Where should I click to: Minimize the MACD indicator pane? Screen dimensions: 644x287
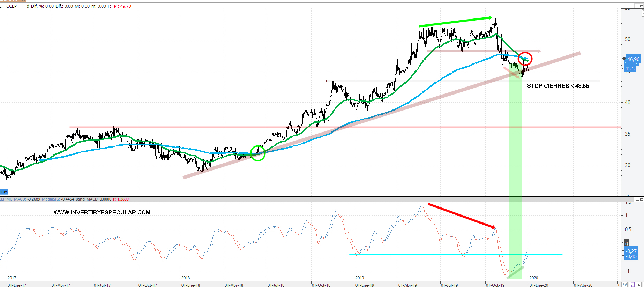pyautogui.click(x=637, y=199)
